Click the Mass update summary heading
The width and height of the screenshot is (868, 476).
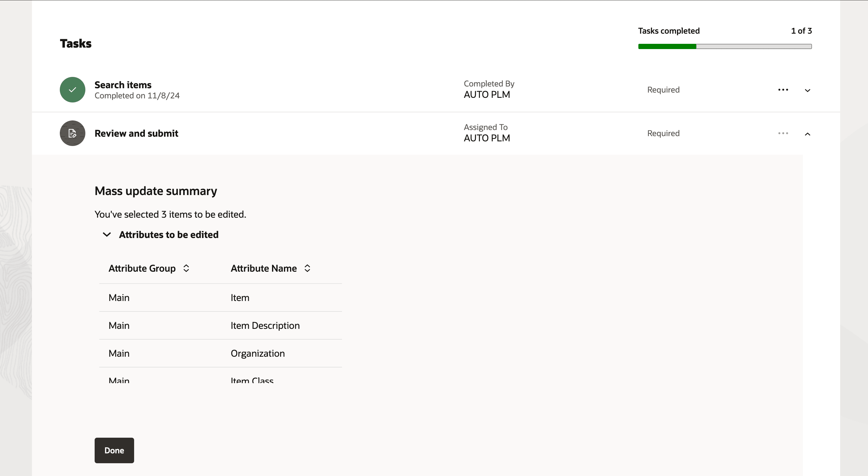coord(156,191)
